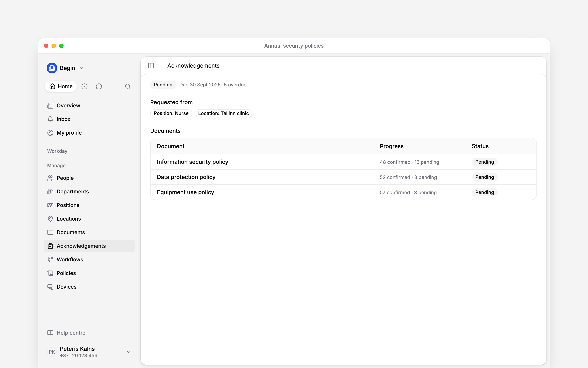Click the Acknowledgements page header title
The height and width of the screenshot is (368, 588).
point(193,66)
